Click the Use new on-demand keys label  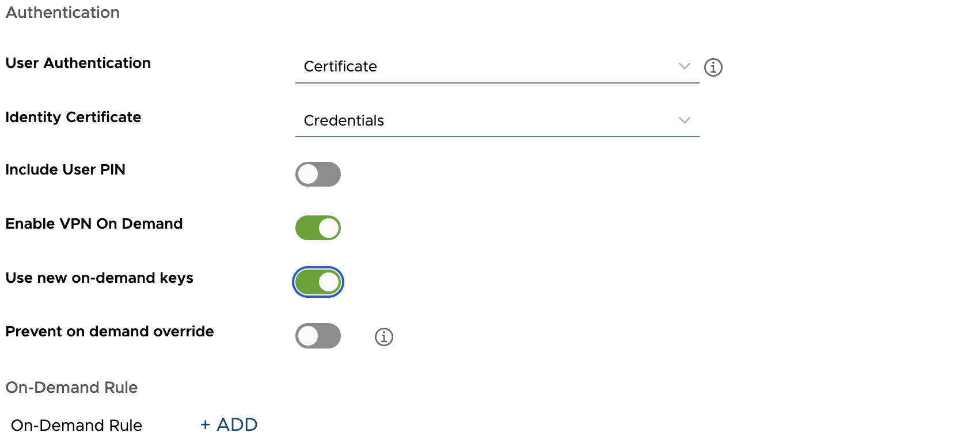99,278
